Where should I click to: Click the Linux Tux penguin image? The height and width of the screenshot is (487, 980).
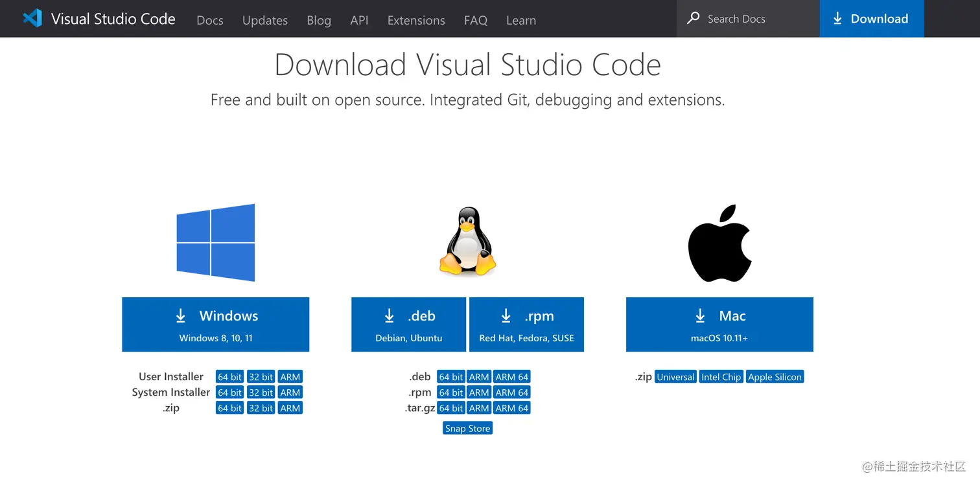[467, 242]
